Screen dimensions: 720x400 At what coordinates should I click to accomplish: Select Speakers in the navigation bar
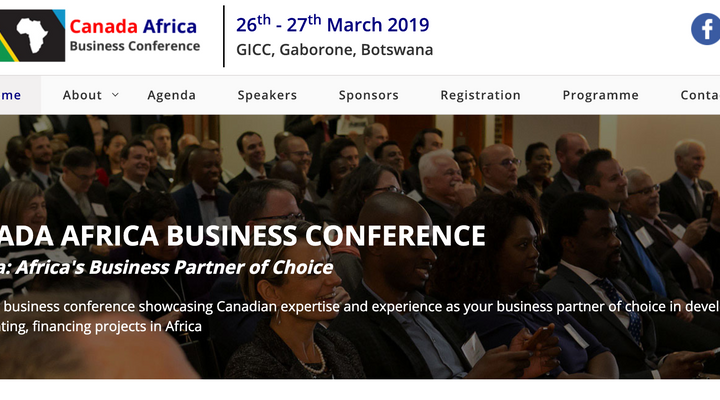coord(267,95)
